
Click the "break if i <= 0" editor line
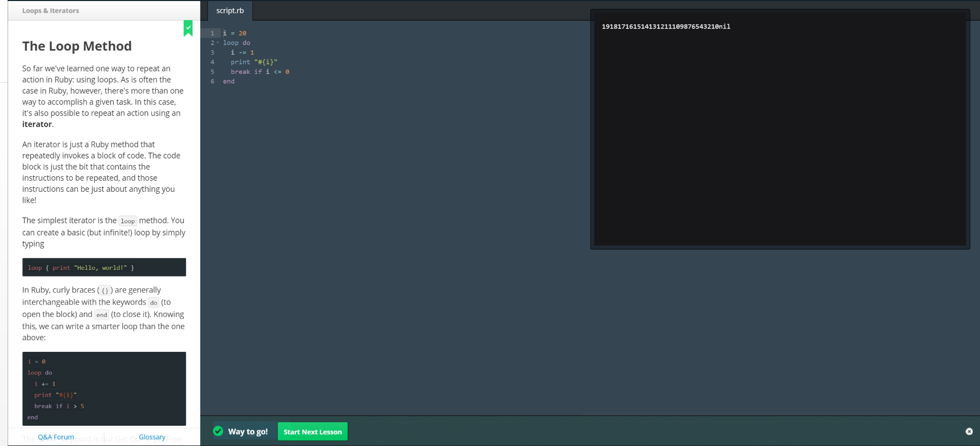tap(260, 72)
